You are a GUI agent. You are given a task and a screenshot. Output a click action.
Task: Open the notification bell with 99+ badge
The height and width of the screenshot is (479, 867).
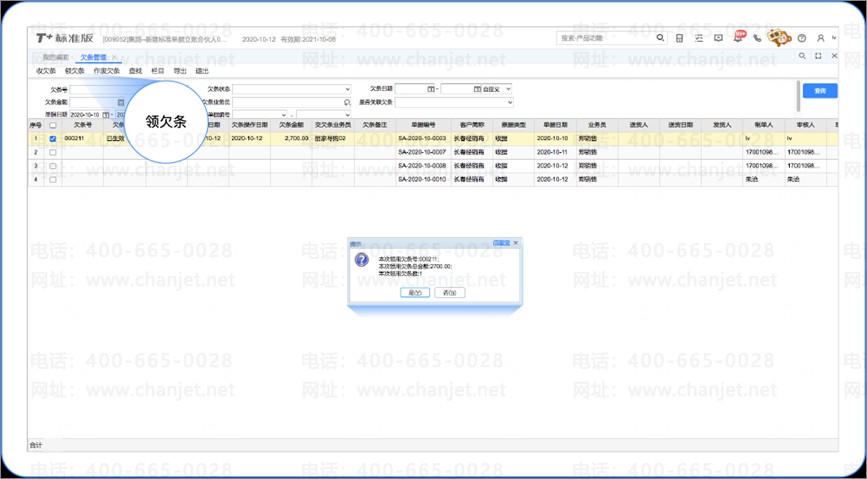tap(739, 37)
